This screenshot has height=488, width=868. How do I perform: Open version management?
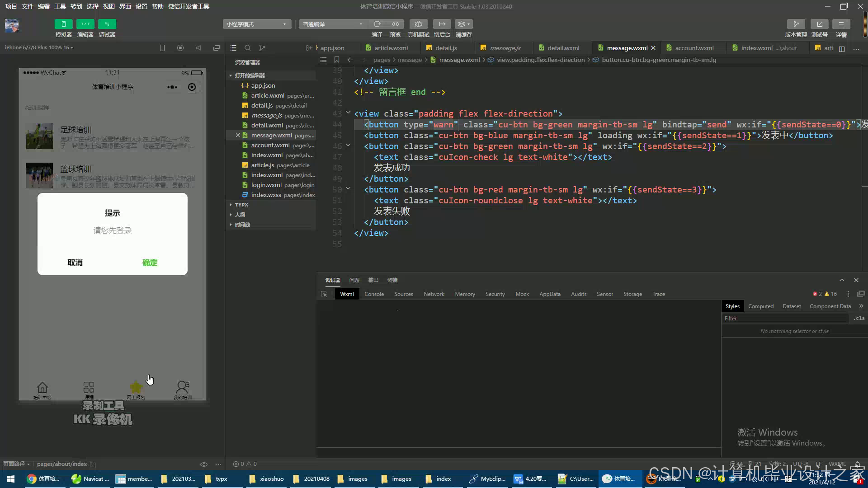[x=796, y=24]
